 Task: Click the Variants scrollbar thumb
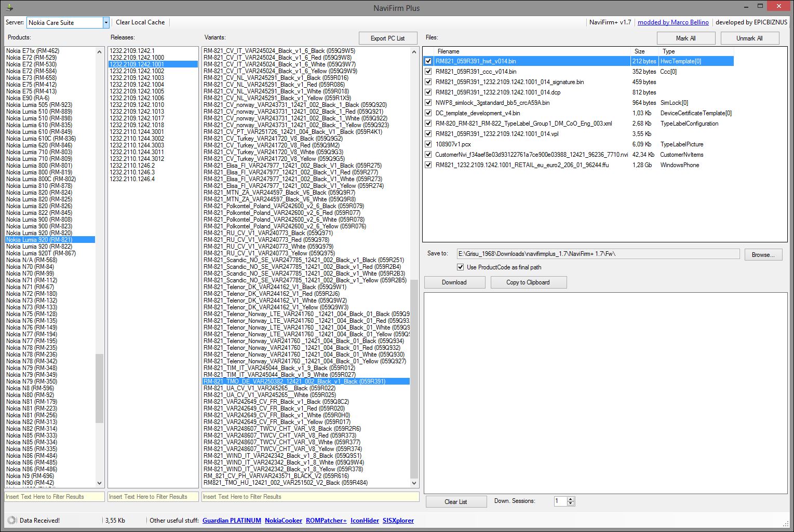414,379
